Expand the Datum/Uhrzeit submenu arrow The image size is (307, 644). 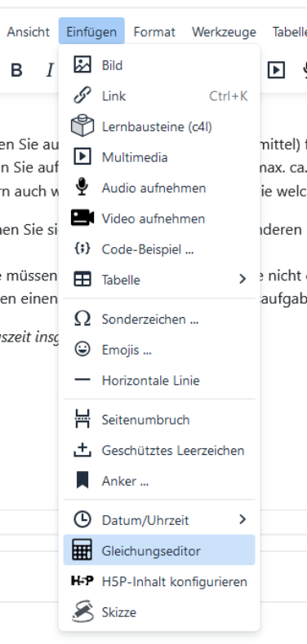click(x=242, y=519)
